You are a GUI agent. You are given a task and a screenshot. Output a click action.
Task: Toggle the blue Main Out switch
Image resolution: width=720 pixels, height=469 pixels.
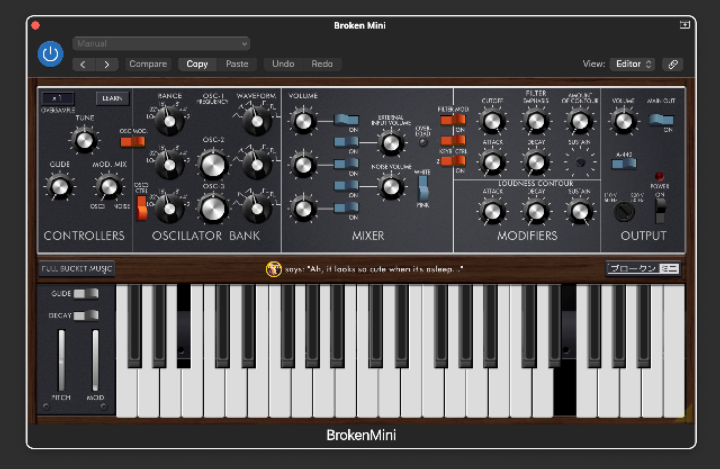pyautogui.click(x=661, y=120)
